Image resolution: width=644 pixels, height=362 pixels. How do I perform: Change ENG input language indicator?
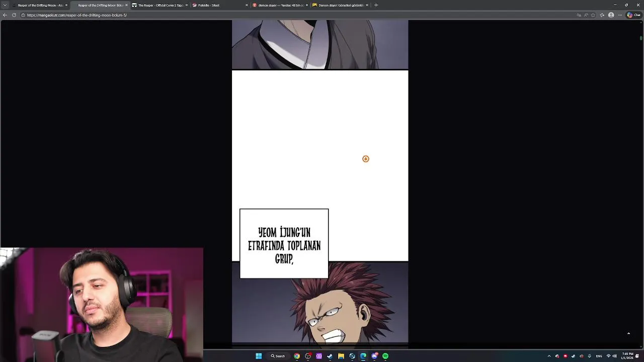pos(599,356)
